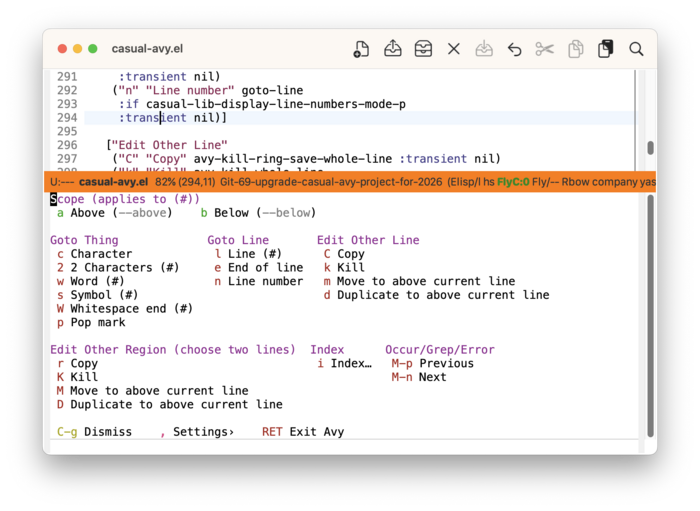This screenshot has height=511, width=700.
Task: Click C-g Dismiss
Action: [95, 432]
